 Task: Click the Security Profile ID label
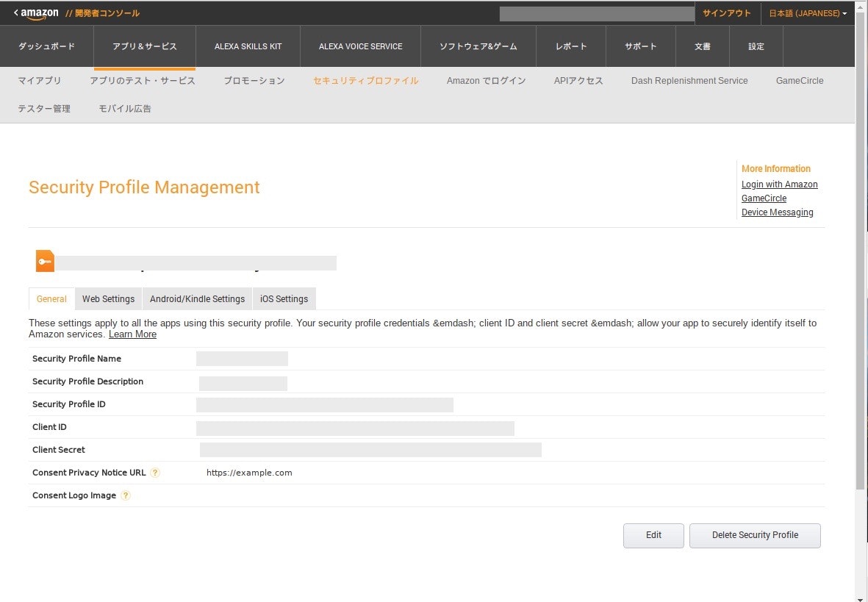[68, 404]
